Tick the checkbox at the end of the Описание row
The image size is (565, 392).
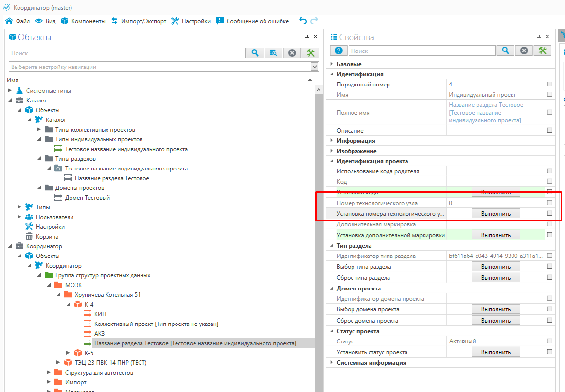point(549,130)
